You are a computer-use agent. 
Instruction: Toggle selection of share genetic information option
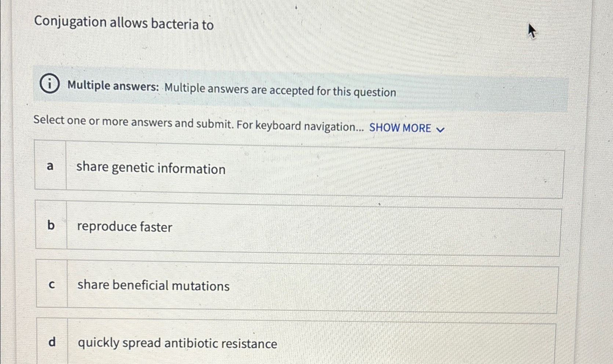(151, 169)
